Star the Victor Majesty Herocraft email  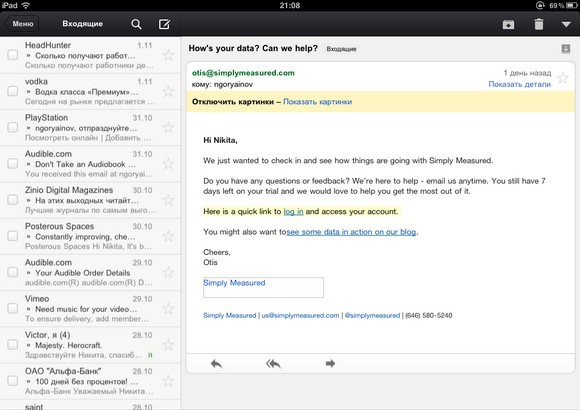coord(168,345)
